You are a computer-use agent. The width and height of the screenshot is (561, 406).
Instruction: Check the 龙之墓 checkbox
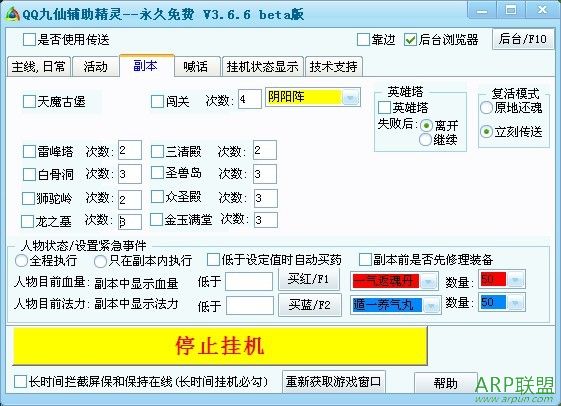click(28, 221)
